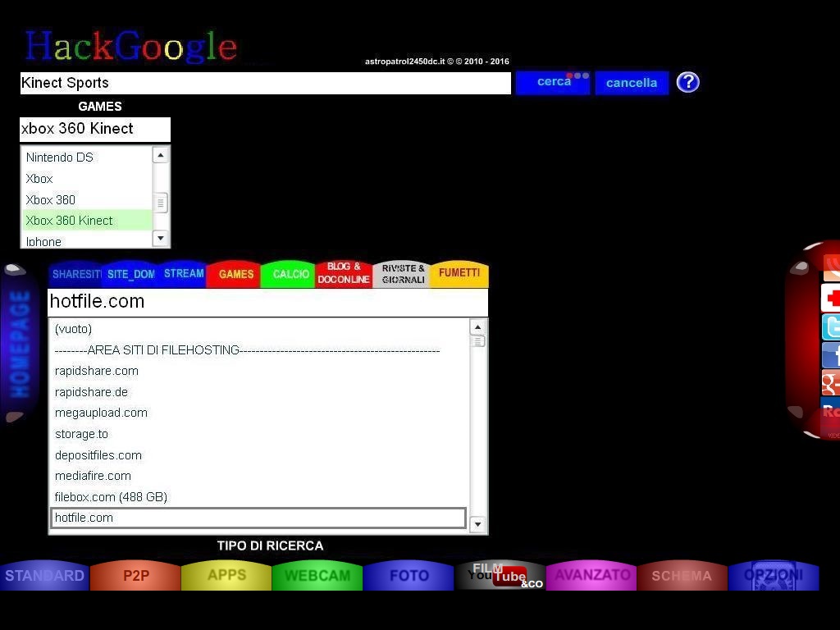Choose the FOTO search type

(409, 576)
